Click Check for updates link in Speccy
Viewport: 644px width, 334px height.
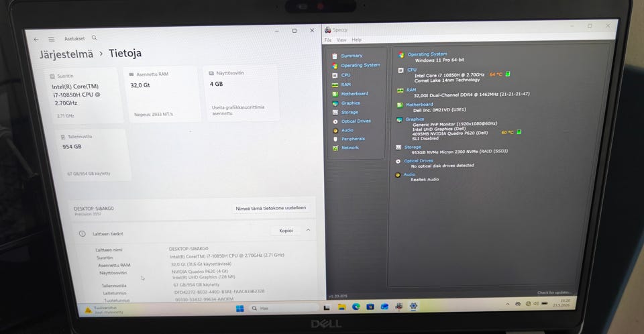[x=553, y=292]
